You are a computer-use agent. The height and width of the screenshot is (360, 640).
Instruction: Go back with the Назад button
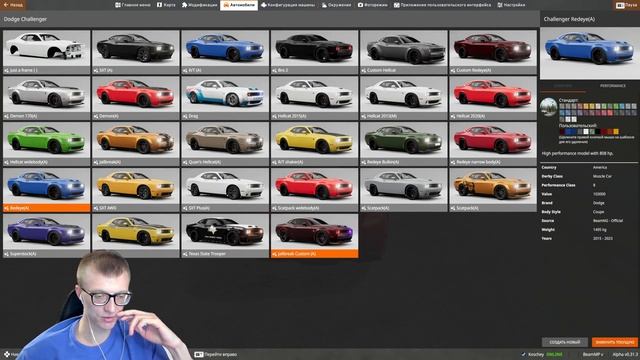pos(13,5)
